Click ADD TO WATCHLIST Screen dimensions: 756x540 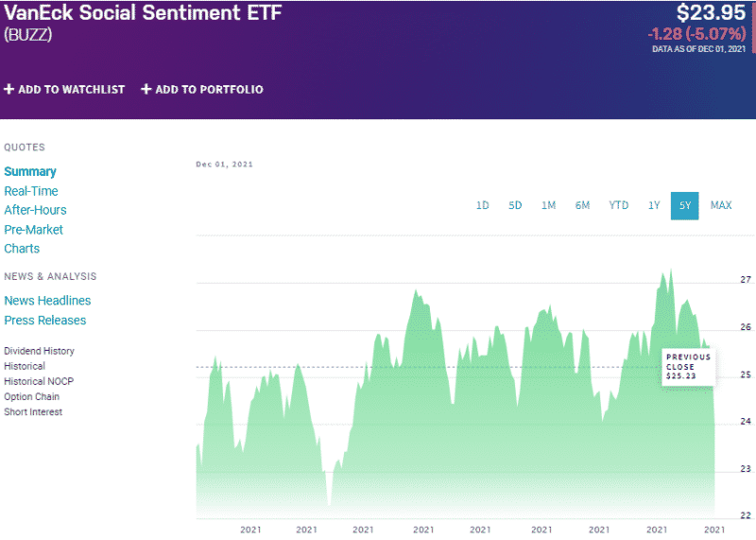(x=72, y=90)
